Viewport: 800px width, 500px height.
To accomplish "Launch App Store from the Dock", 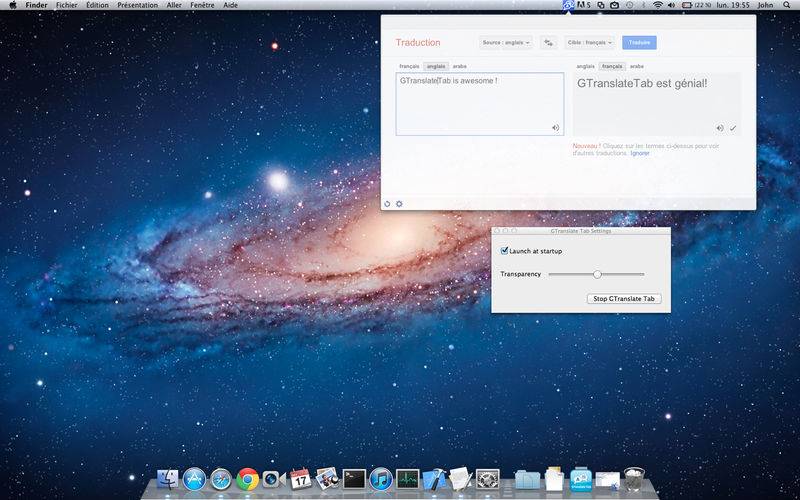I will (x=194, y=480).
